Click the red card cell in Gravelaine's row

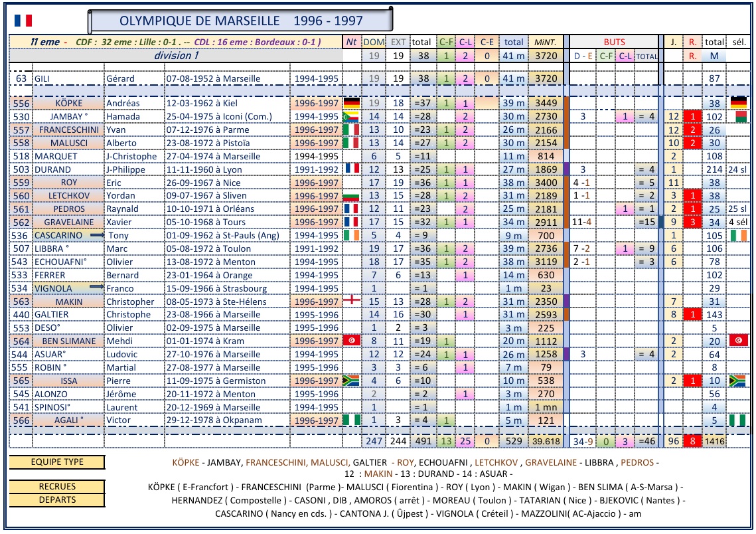click(692, 222)
